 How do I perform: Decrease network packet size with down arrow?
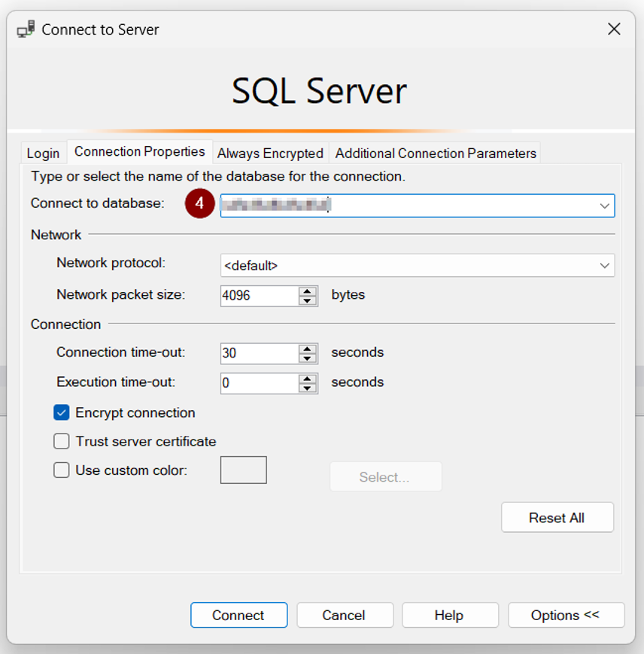(307, 300)
